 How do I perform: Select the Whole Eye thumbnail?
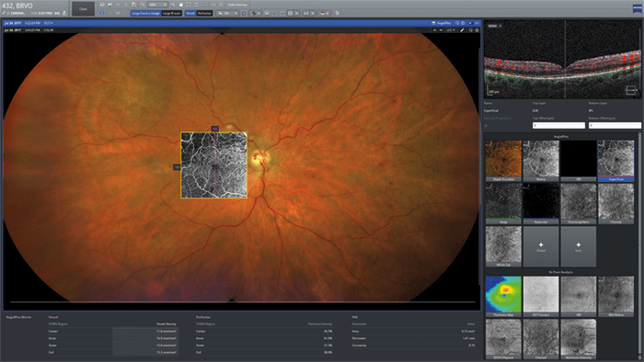coord(503,246)
